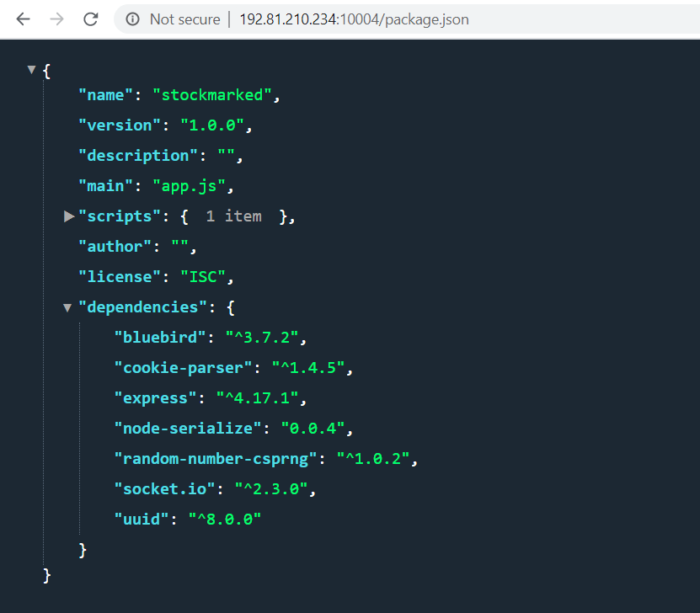
Task: Click the "Not secure" label
Action: [x=184, y=19]
